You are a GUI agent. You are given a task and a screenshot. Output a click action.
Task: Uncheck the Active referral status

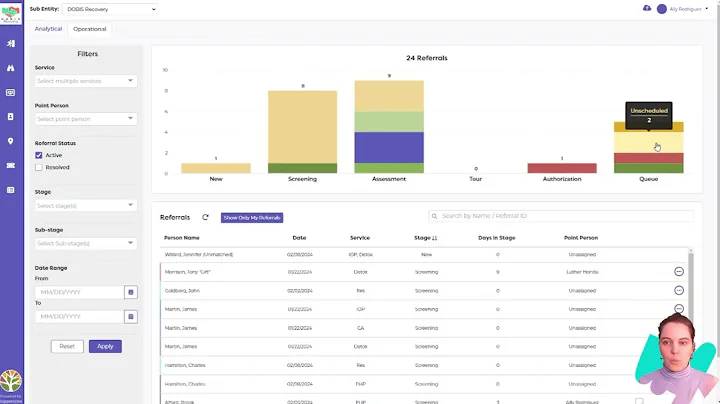click(x=39, y=155)
